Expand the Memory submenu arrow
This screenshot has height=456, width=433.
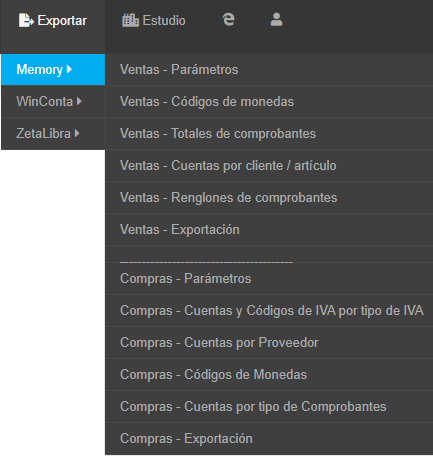pyautogui.click(x=69, y=69)
